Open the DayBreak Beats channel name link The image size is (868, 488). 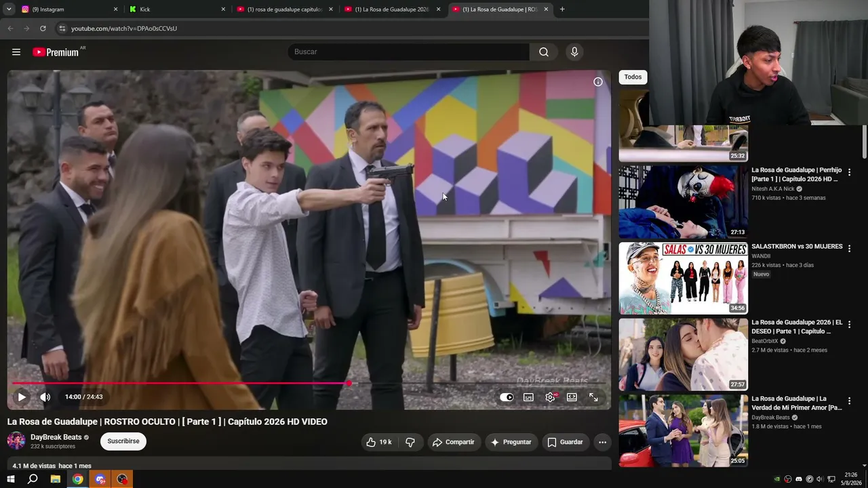(x=56, y=437)
